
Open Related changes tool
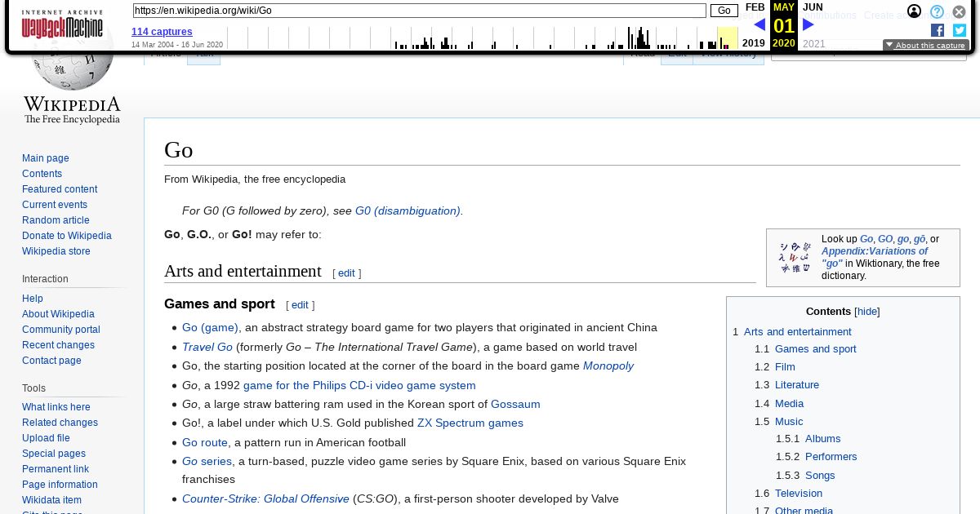pos(60,423)
